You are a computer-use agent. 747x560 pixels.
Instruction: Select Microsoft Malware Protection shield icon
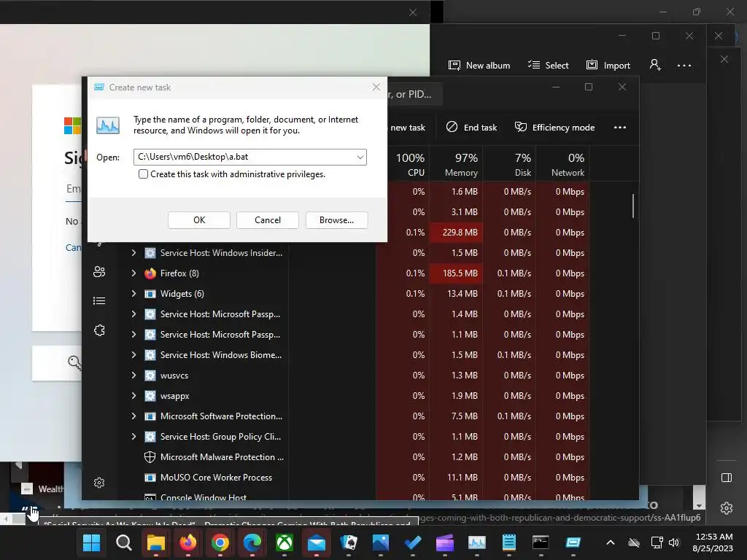click(x=150, y=457)
